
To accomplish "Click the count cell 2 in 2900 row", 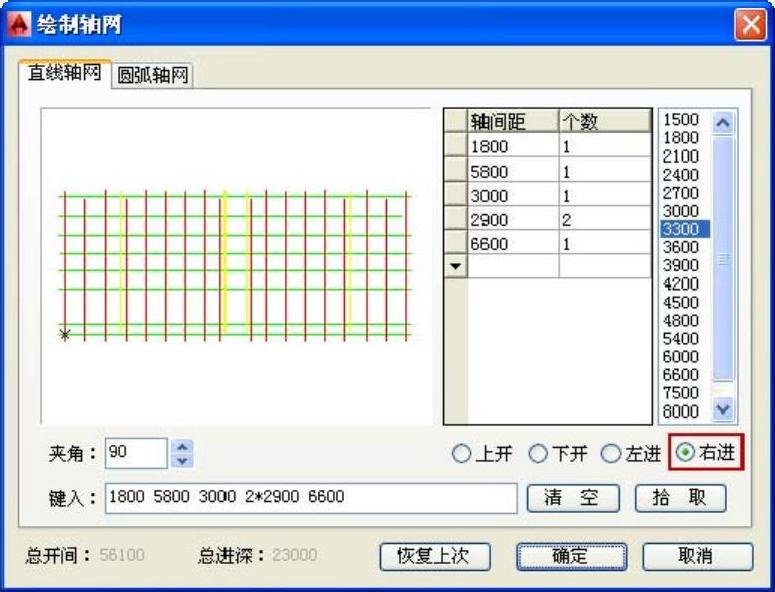I will [605, 219].
